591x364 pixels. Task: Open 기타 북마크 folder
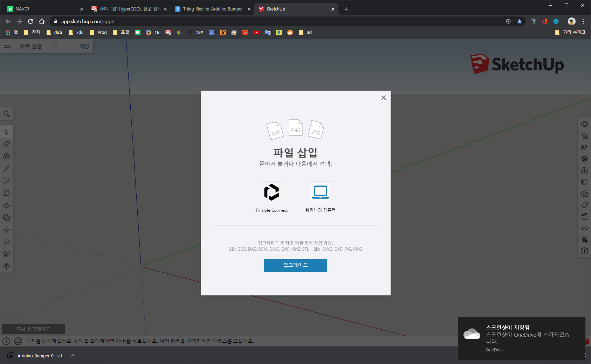click(x=570, y=33)
